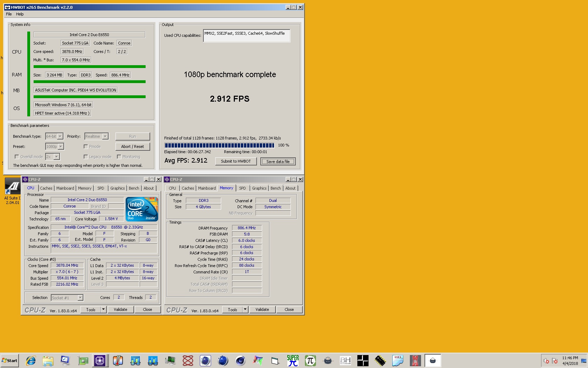The width and height of the screenshot is (588, 368).
Task: Open the File menu in HWBOT x265
Action: coord(9,14)
